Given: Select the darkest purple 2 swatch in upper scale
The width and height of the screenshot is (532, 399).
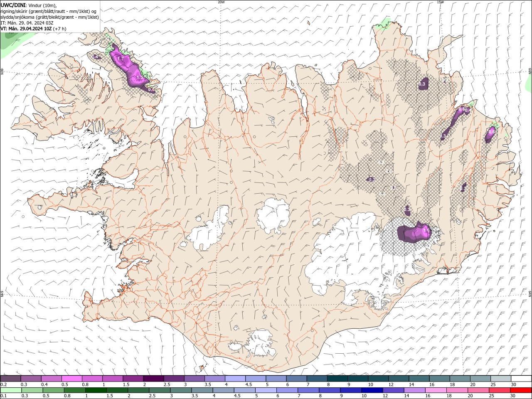Looking at the screenshot, I should [x=153, y=379].
